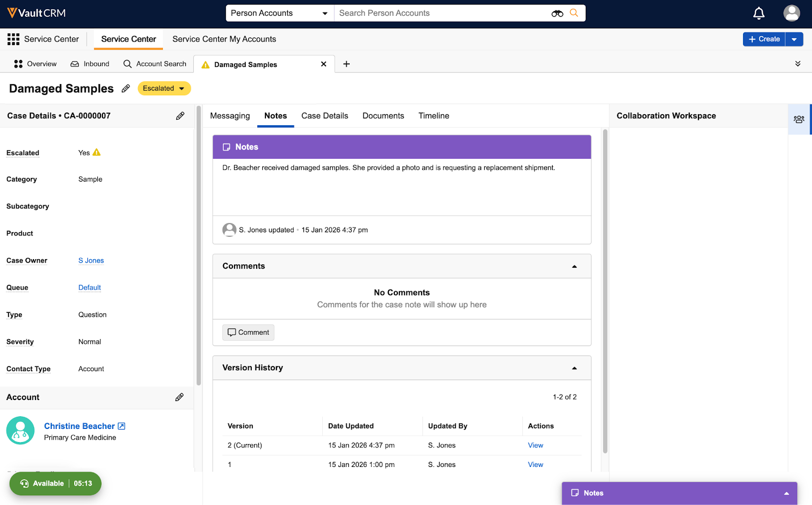Open the Collaboration Workspace people icon

pos(799,119)
